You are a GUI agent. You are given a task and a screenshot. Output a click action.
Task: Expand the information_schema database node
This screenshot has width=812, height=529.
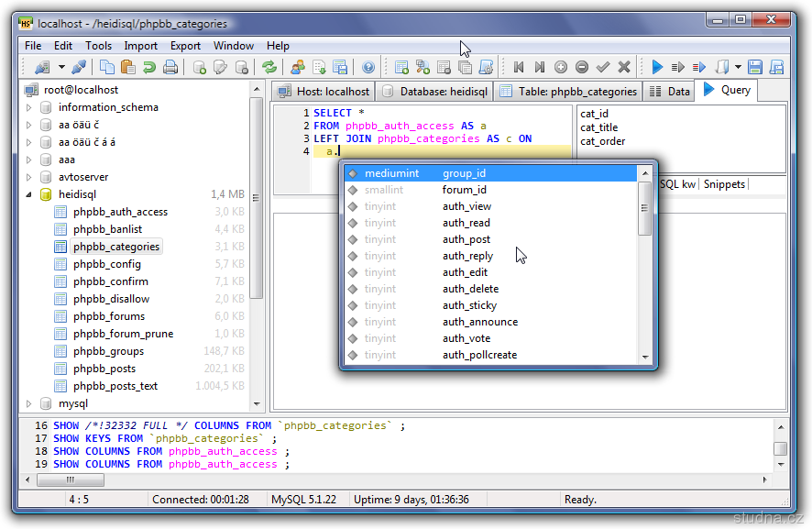point(28,107)
